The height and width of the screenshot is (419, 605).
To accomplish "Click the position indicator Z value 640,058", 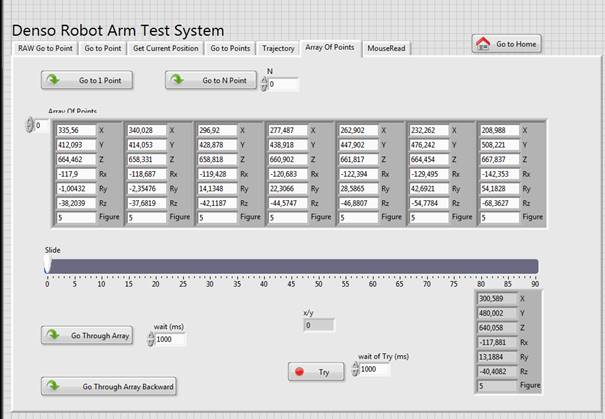I will tap(497, 328).
